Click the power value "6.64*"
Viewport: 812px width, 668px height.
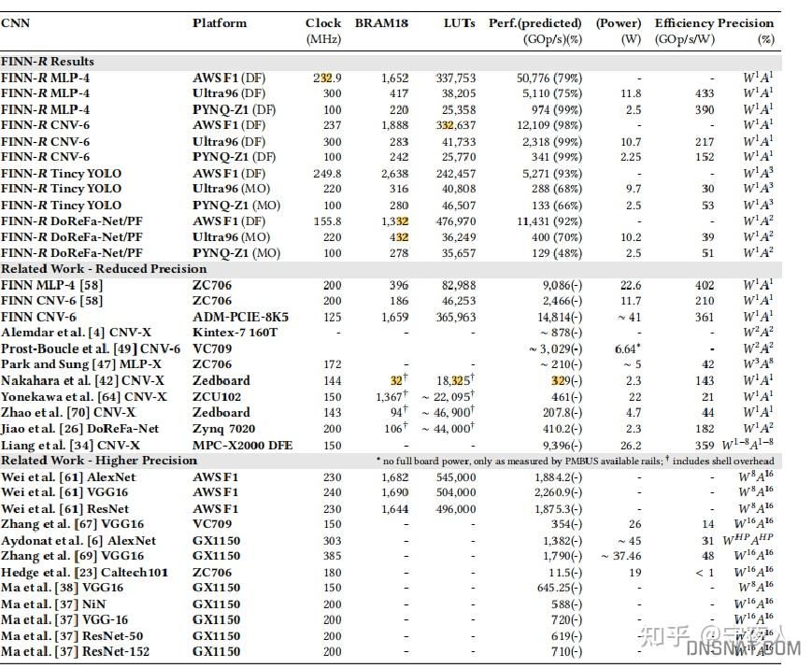628,349
